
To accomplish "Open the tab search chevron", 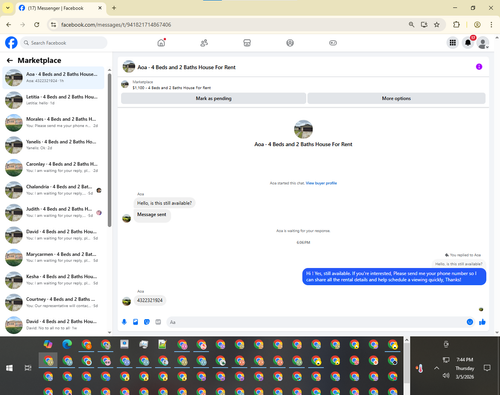I will pos(8,8).
